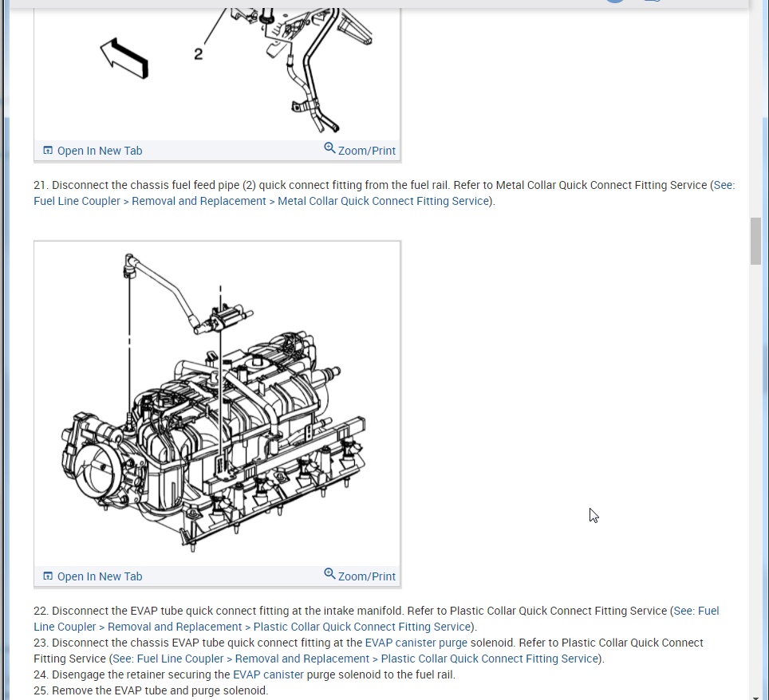Click the new-tab icon below the intake manifold diagram
Screen dimensions: 769x700
tap(48, 576)
